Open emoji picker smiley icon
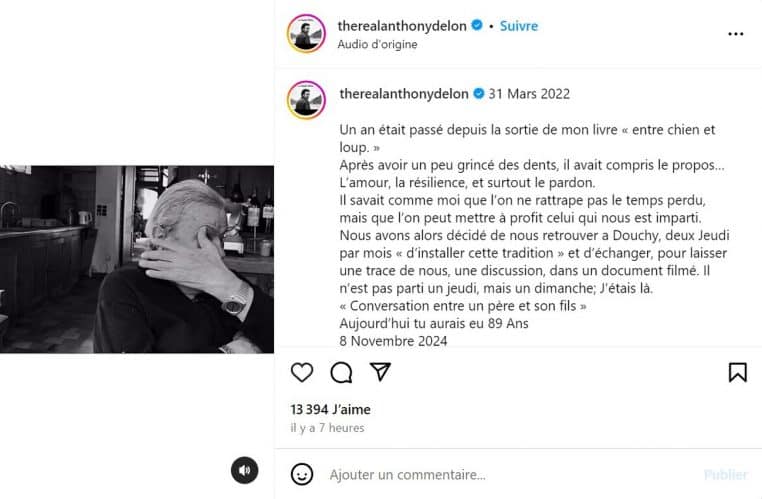 point(302,474)
